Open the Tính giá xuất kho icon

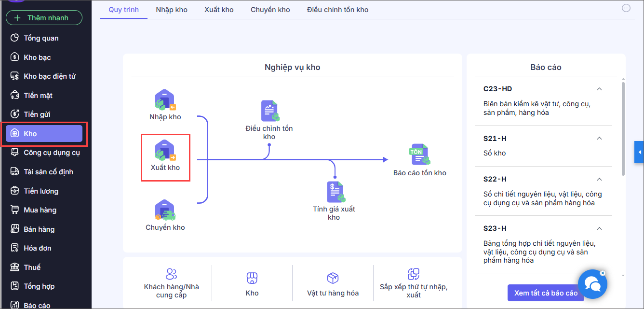(x=334, y=192)
